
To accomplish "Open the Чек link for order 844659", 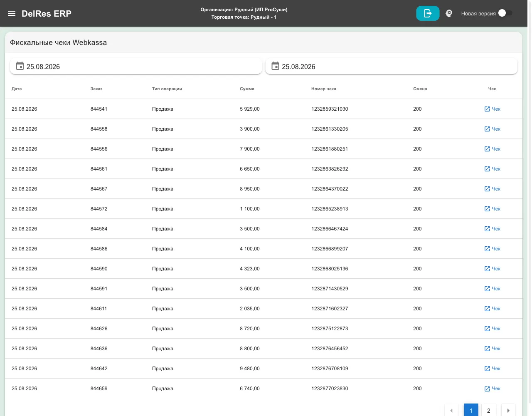I will tap(493, 389).
